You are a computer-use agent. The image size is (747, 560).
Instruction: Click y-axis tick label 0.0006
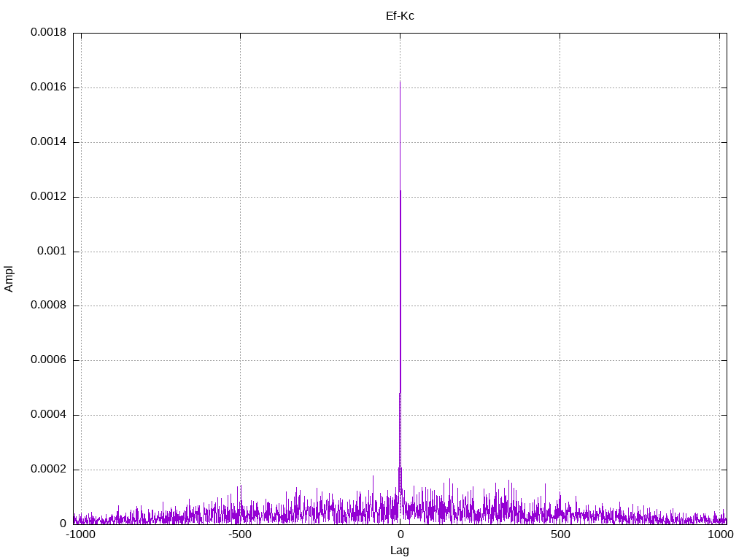pos(49,360)
